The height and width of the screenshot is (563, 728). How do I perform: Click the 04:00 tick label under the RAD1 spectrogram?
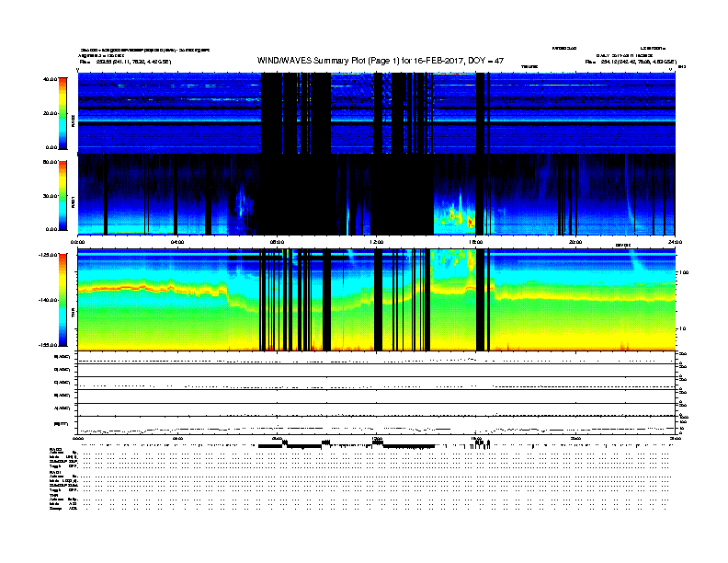click(177, 242)
